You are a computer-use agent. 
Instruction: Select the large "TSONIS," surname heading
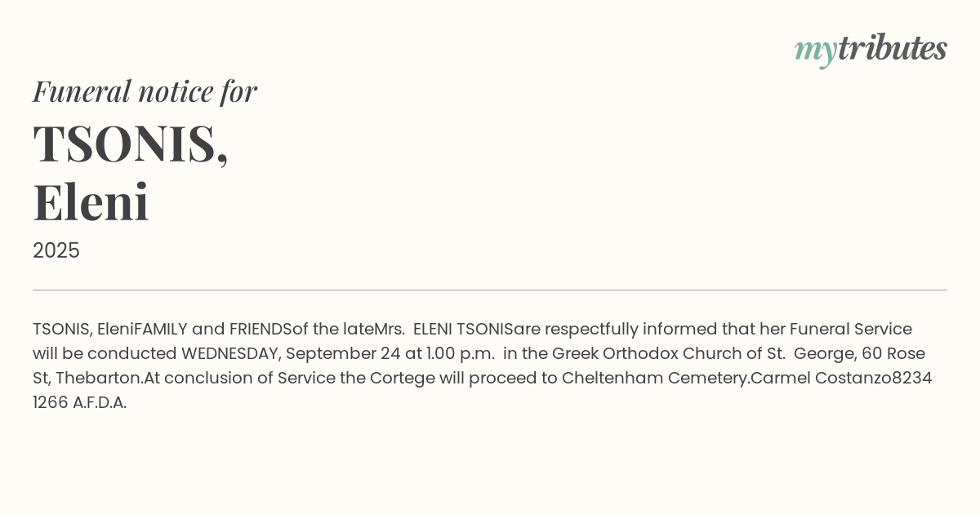click(131, 144)
